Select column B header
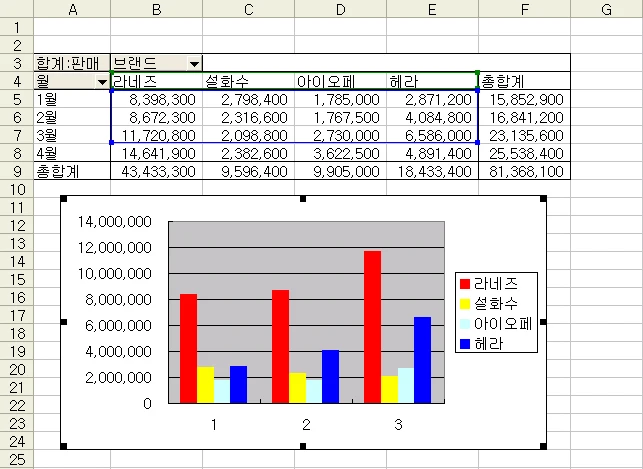643x469 pixels. 157,9
